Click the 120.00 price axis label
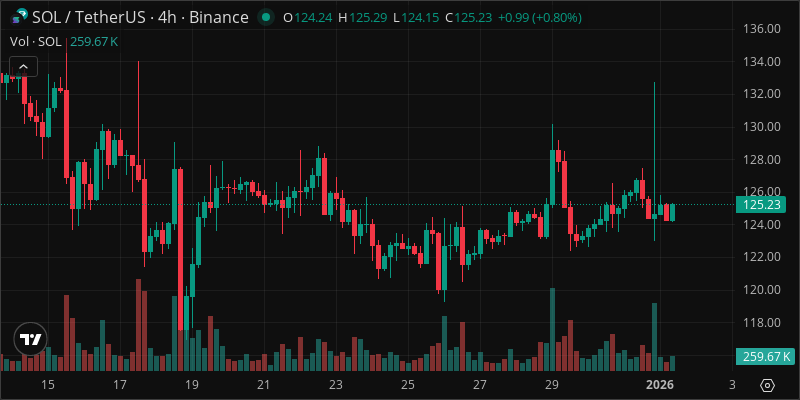The height and width of the screenshot is (400, 800). 763,290
